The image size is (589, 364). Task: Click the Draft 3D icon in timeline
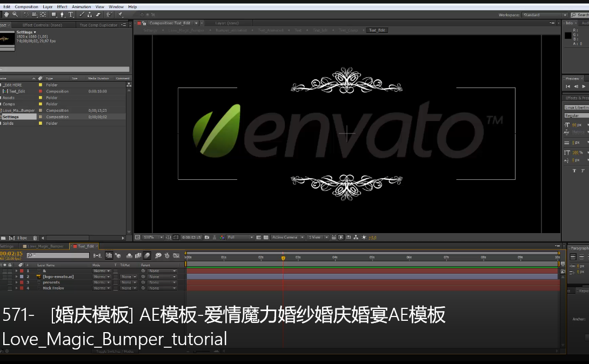pyautogui.click(x=118, y=255)
